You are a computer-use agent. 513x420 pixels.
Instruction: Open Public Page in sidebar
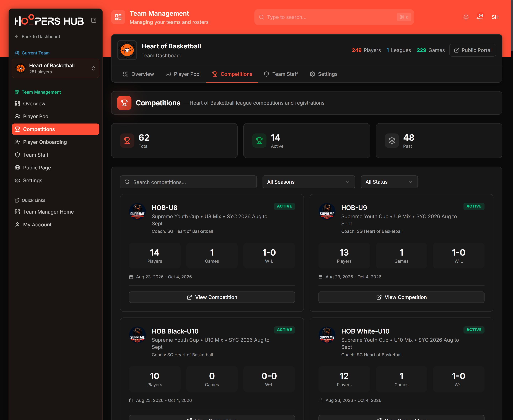coord(55,168)
